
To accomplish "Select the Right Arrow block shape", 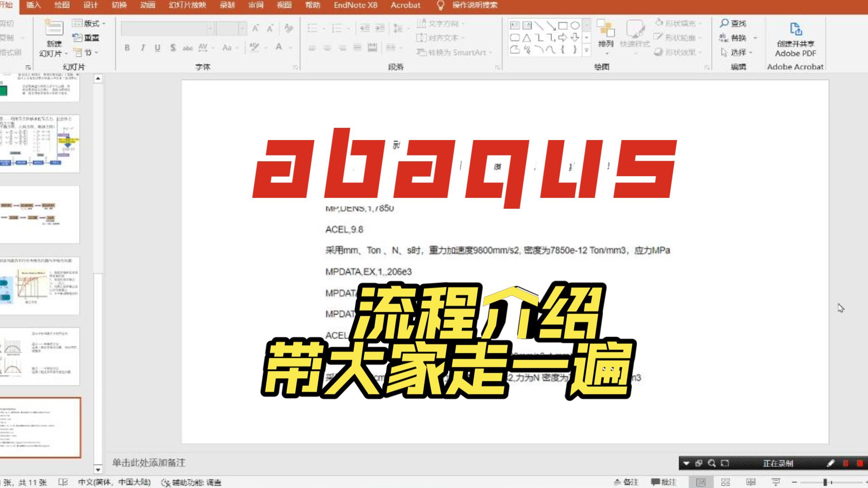I will tap(563, 38).
